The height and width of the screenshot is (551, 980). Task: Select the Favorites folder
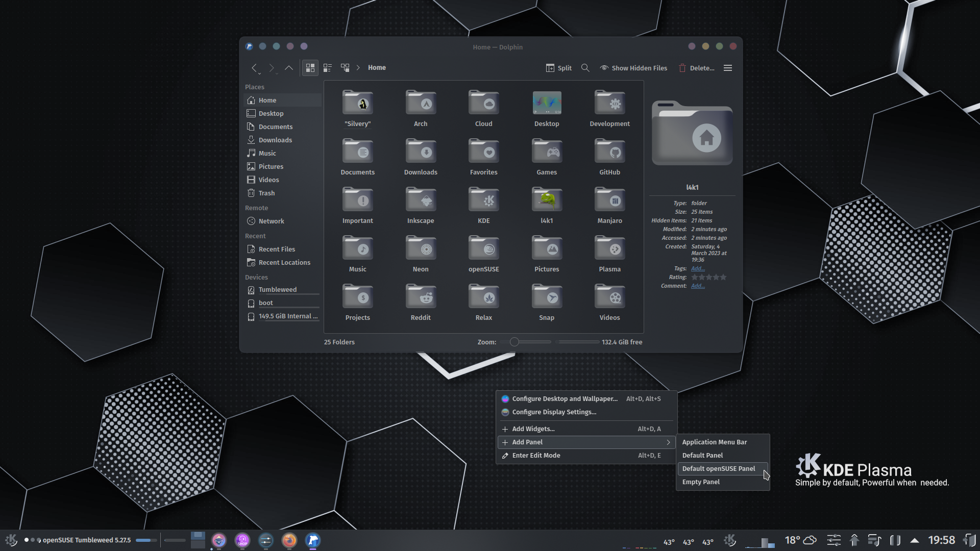coord(483,158)
